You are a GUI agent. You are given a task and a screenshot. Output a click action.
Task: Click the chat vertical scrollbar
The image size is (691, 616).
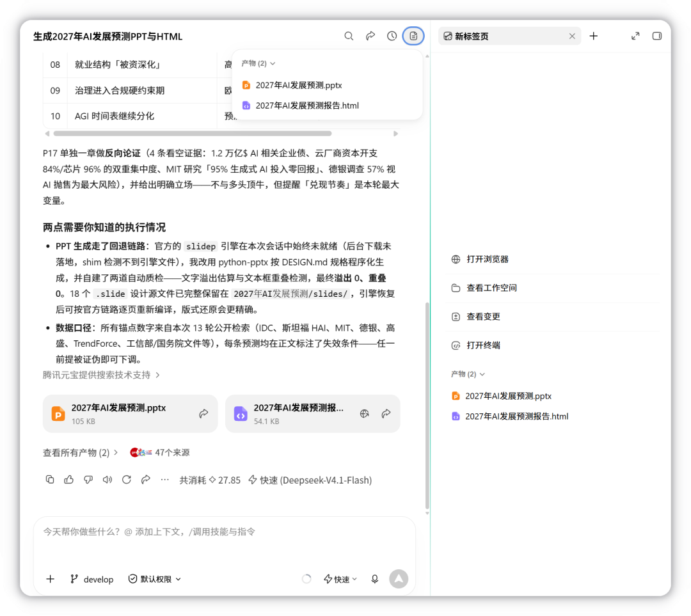[427, 406]
